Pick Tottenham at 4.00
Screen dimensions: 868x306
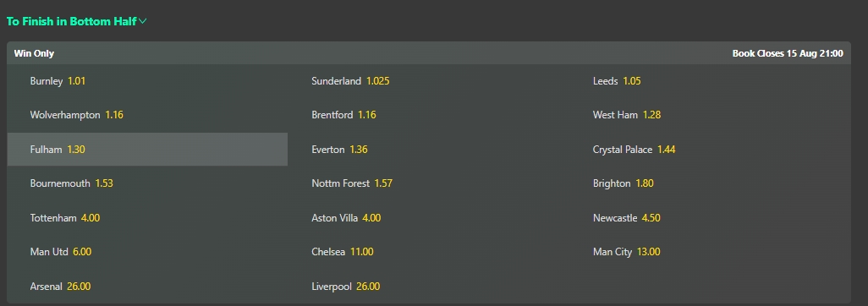point(147,218)
